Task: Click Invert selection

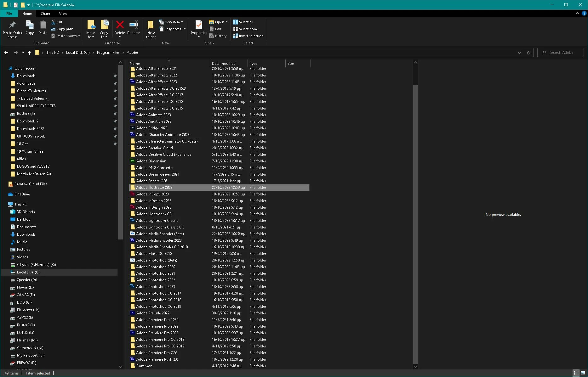Action: pos(248,36)
